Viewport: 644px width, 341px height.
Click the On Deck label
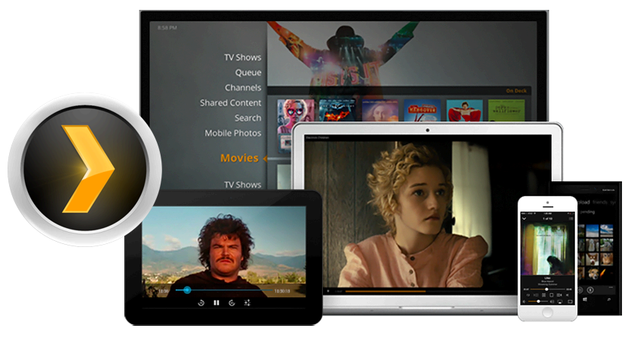pos(516,91)
